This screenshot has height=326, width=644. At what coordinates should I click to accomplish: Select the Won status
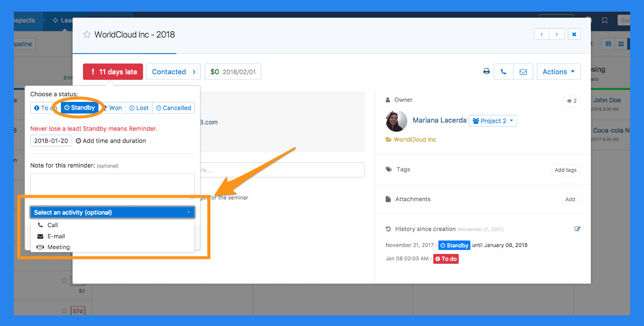113,108
